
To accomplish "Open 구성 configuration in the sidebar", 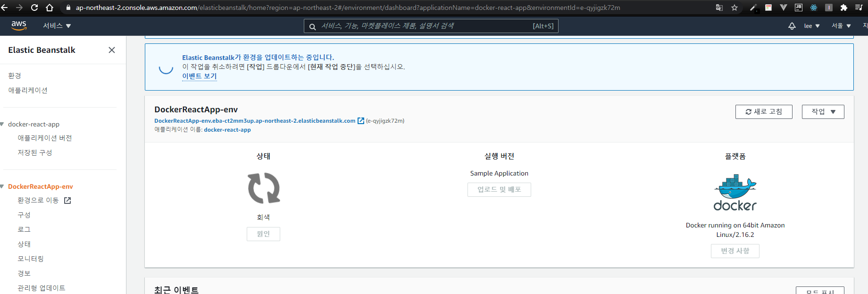I will click(24, 215).
